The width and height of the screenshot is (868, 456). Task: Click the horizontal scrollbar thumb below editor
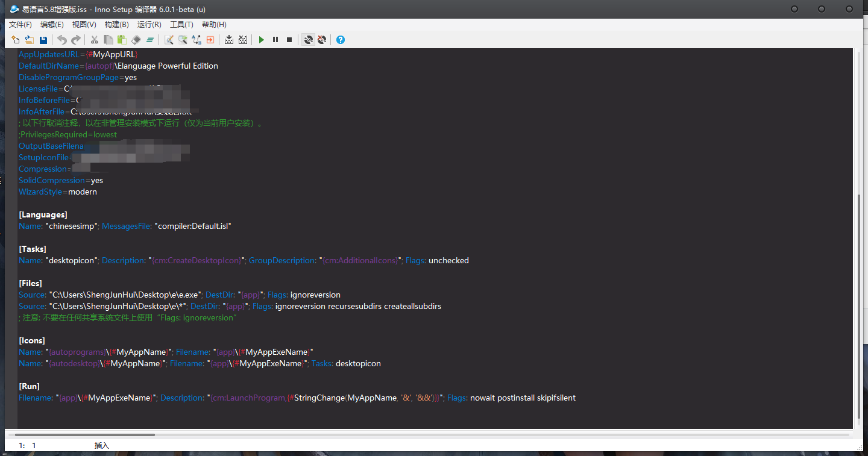click(x=85, y=434)
